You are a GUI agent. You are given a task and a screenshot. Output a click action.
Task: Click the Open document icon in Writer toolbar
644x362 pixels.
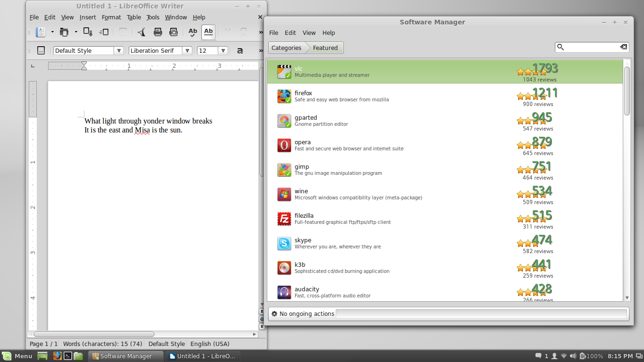coord(65,32)
